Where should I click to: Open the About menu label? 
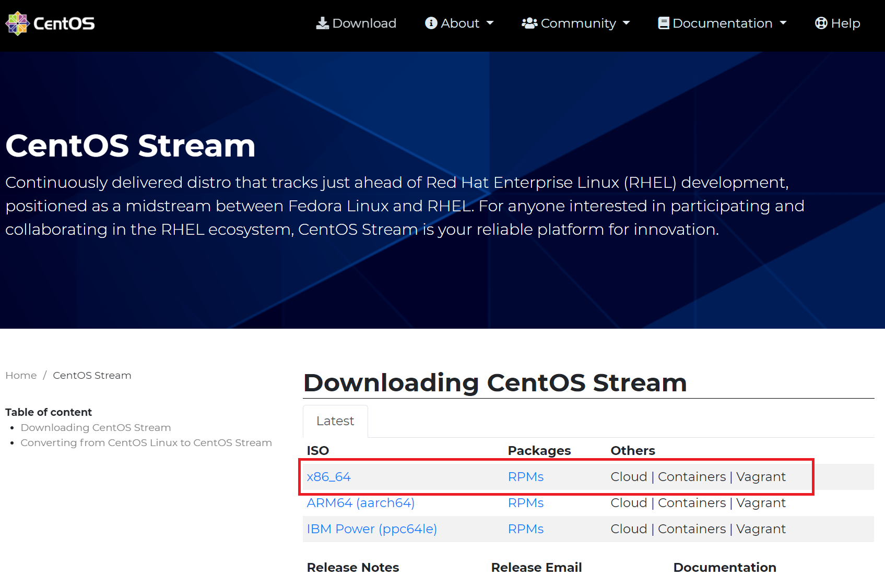[460, 23]
